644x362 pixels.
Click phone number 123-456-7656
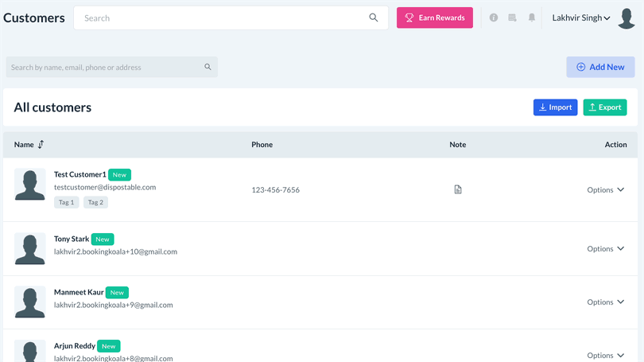coord(276,190)
